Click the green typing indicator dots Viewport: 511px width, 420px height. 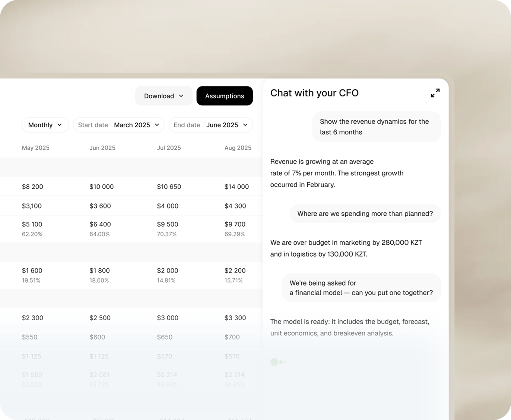pyautogui.click(x=277, y=362)
